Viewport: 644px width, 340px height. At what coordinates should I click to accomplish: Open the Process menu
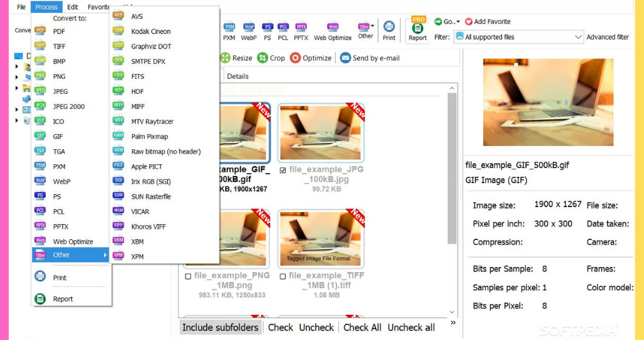[x=47, y=7]
